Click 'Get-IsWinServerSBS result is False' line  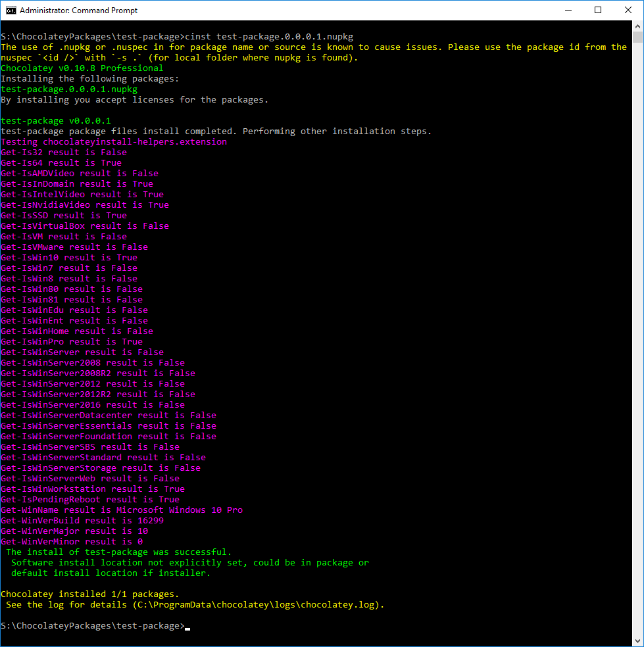click(90, 447)
